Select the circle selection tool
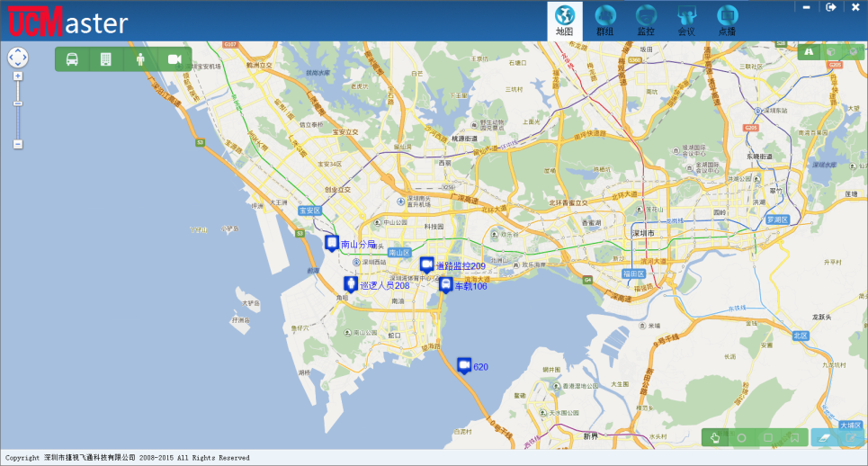 742,438
